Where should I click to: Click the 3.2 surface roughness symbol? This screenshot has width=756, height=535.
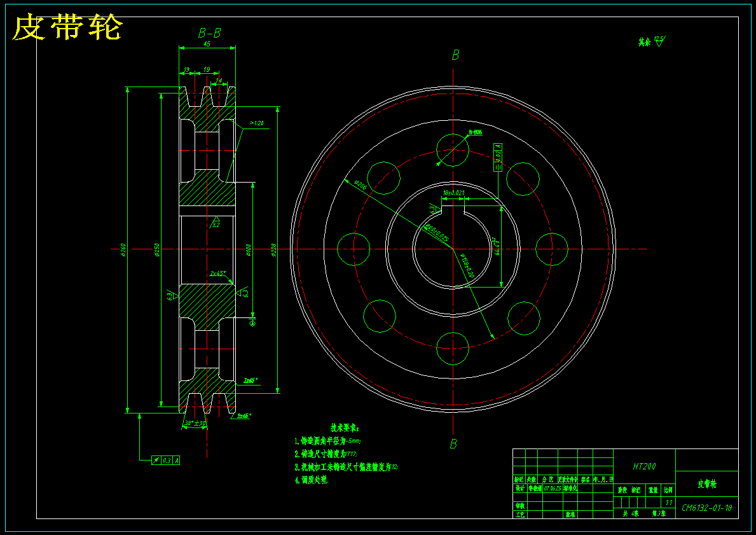[x=216, y=223]
